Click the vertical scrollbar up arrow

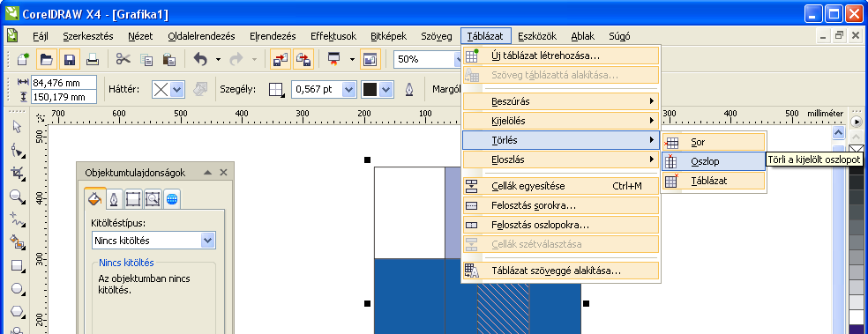click(838, 133)
